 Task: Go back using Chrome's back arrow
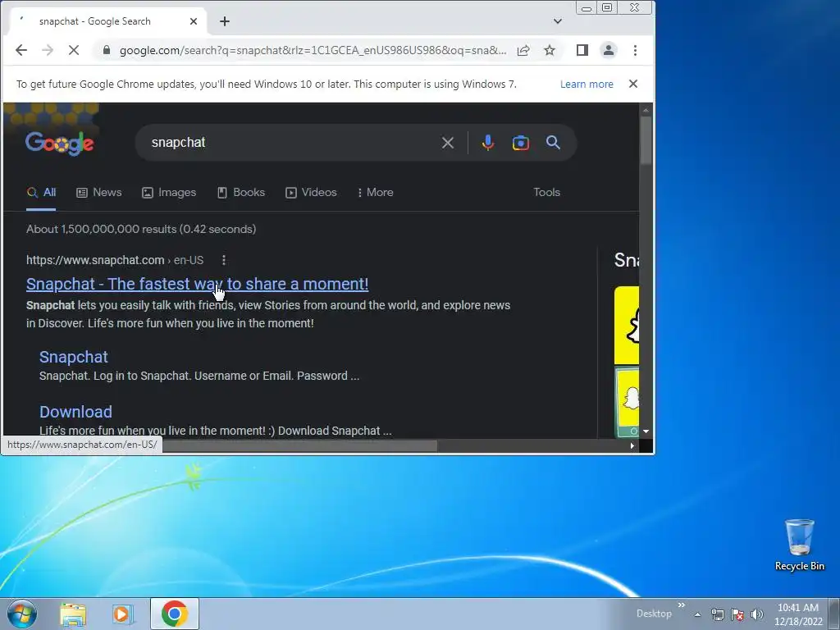tap(21, 50)
